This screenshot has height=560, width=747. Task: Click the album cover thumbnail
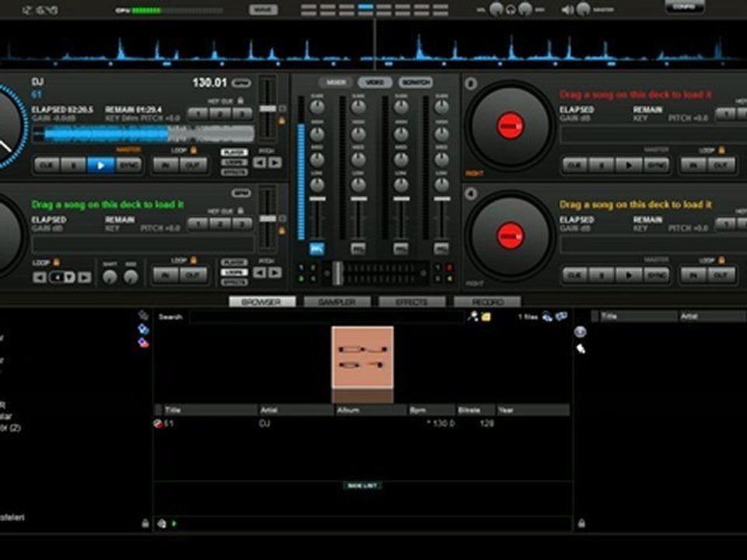363,357
